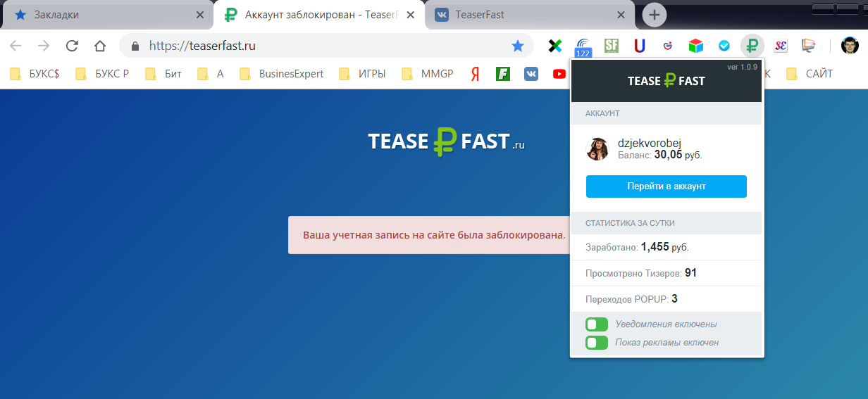This screenshot has height=399, width=868.
Task: Close the TeaserFast VK tab
Action: 621,14
